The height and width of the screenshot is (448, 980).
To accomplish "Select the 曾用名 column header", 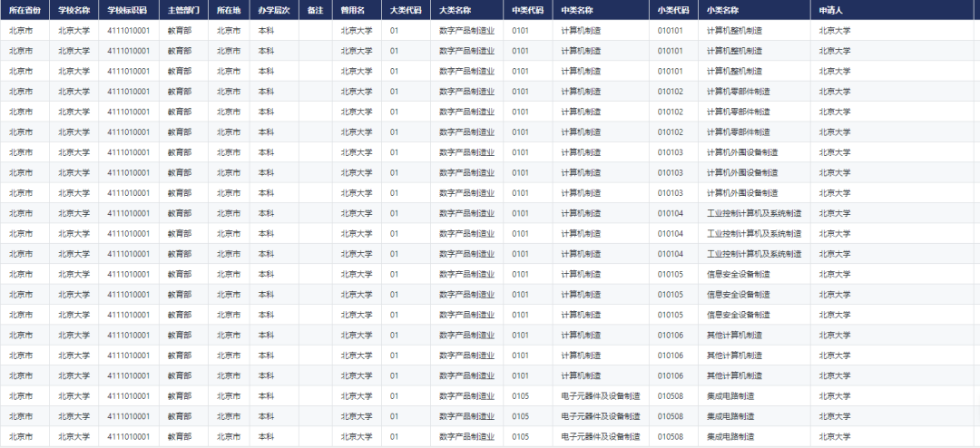I will point(357,11).
